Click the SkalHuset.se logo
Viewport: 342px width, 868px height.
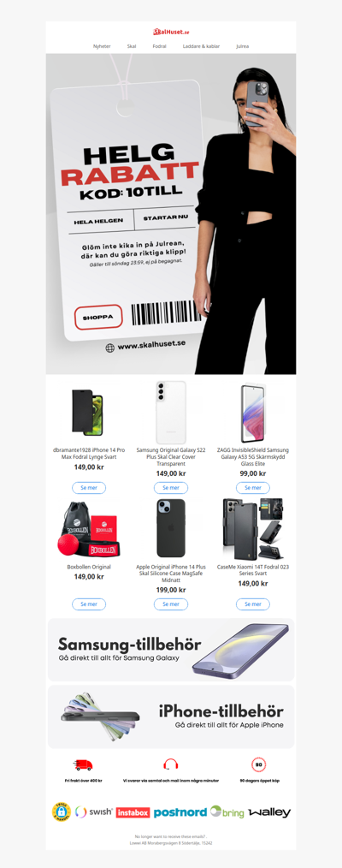pyautogui.click(x=171, y=33)
